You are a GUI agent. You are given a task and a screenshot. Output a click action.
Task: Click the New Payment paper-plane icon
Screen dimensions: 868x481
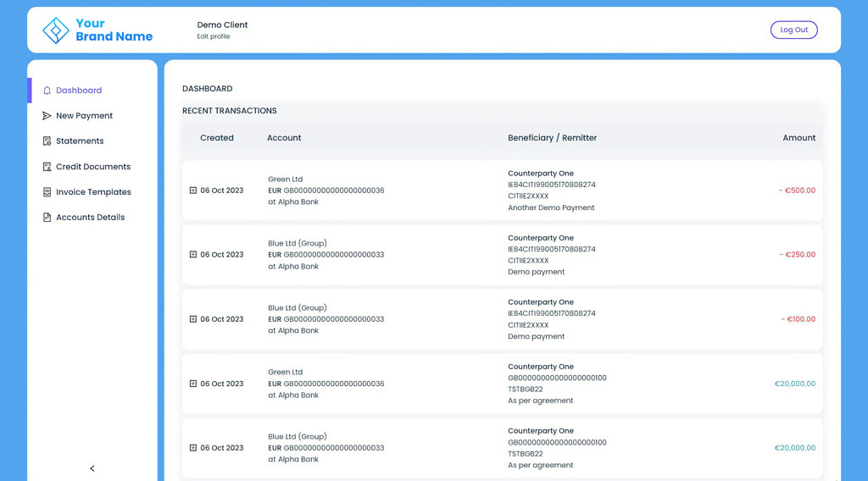(x=47, y=116)
